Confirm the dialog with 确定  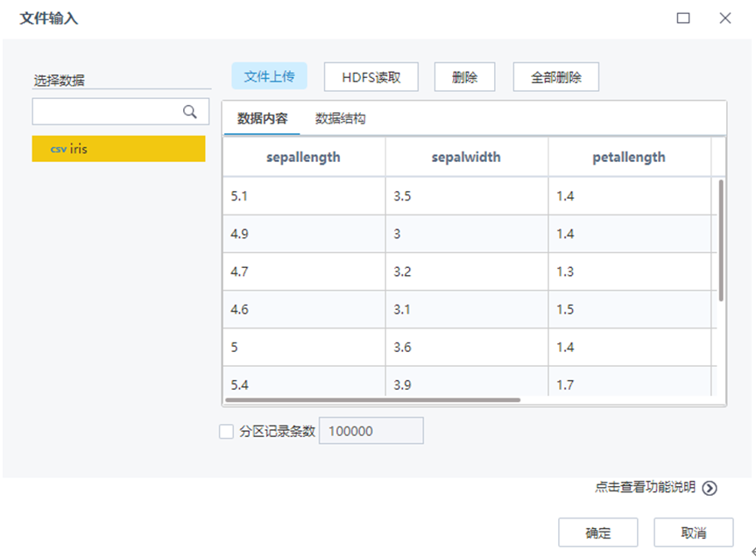[597, 532]
